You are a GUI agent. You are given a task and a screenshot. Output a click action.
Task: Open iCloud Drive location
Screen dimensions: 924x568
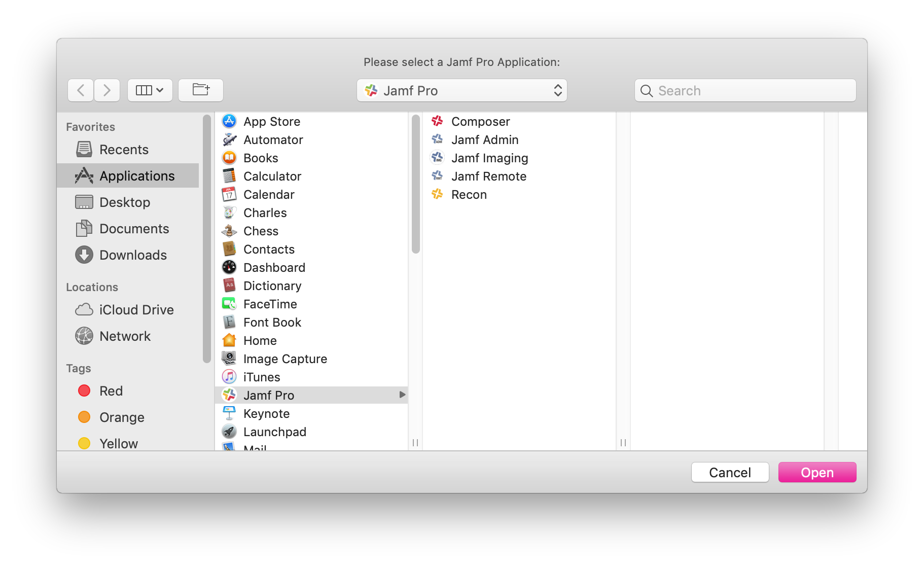pyautogui.click(x=128, y=310)
